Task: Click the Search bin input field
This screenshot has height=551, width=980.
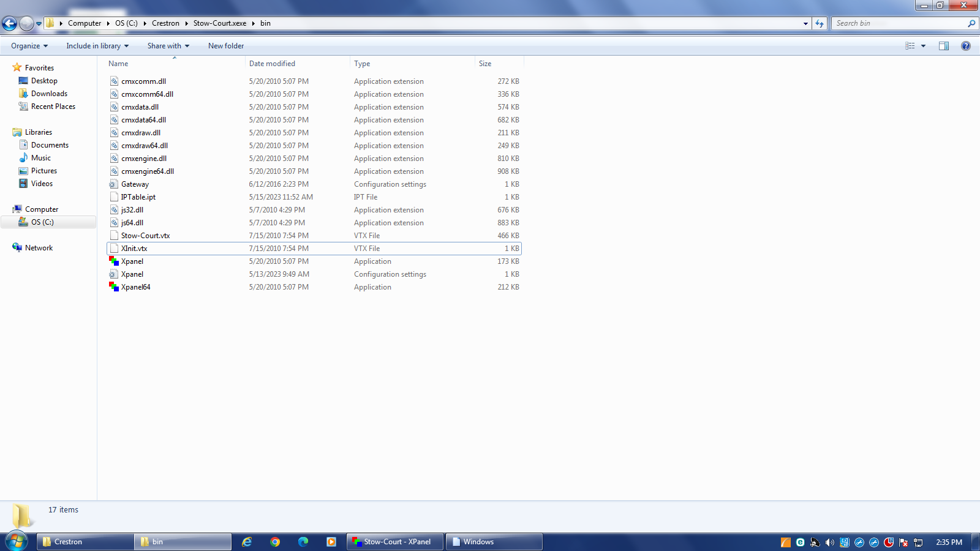Action: pos(897,23)
